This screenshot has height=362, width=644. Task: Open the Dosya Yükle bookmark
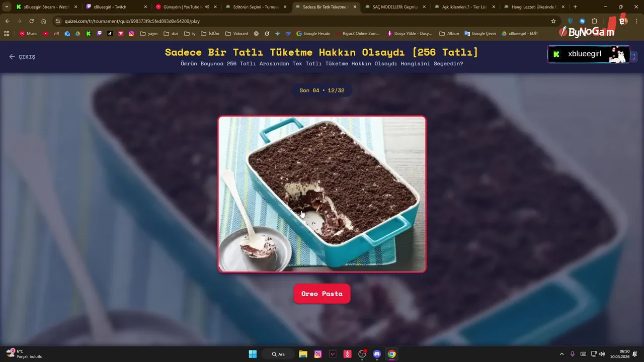coord(410,34)
